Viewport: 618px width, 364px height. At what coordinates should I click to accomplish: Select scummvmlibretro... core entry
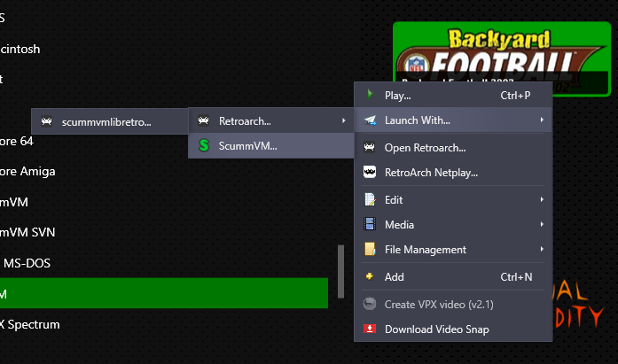point(110,121)
